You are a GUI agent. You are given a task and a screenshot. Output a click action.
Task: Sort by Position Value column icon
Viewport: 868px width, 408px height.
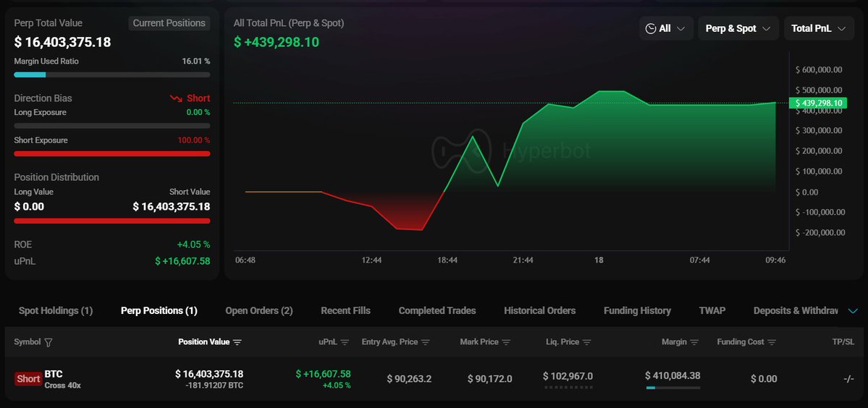[x=237, y=342]
